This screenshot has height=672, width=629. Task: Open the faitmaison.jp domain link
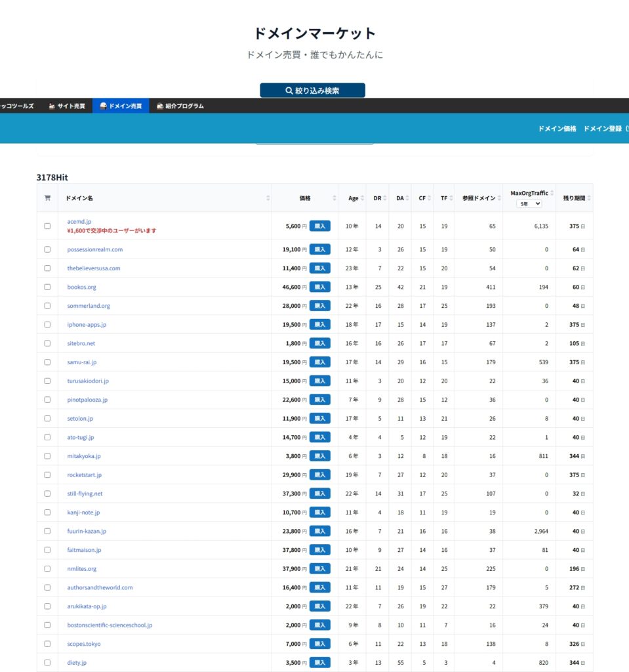[84, 550]
